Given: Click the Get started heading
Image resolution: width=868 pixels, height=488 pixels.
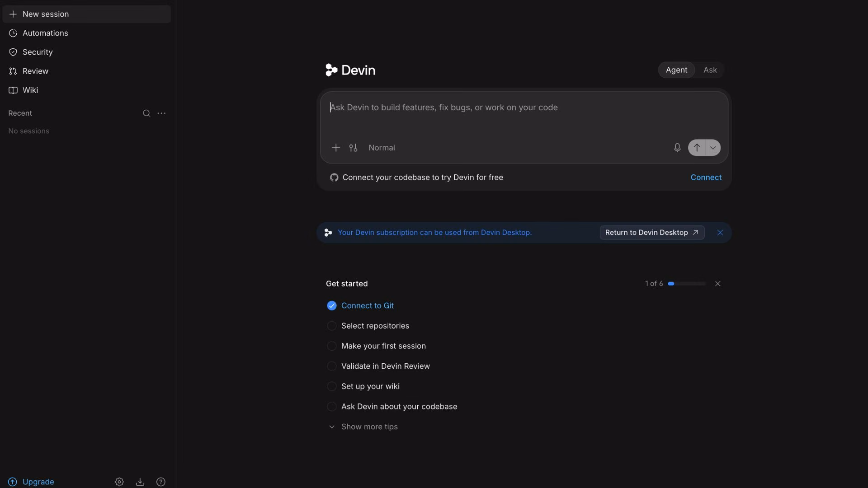Looking at the screenshot, I should click(347, 284).
